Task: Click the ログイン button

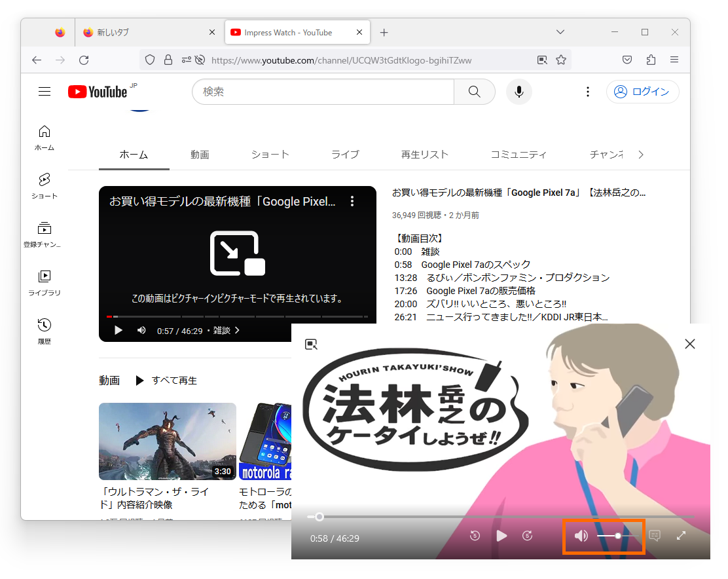Action: pyautogui.click(x=642, y=92)
